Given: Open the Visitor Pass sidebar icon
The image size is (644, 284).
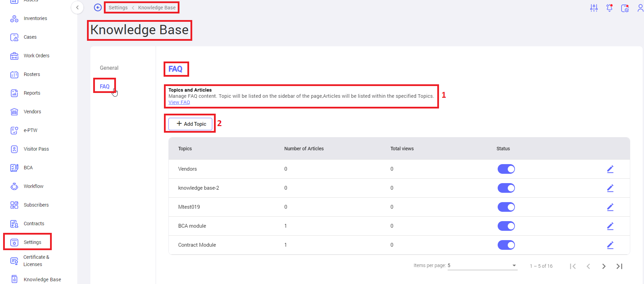Looking at the screenshot, I should click(14, 149).
